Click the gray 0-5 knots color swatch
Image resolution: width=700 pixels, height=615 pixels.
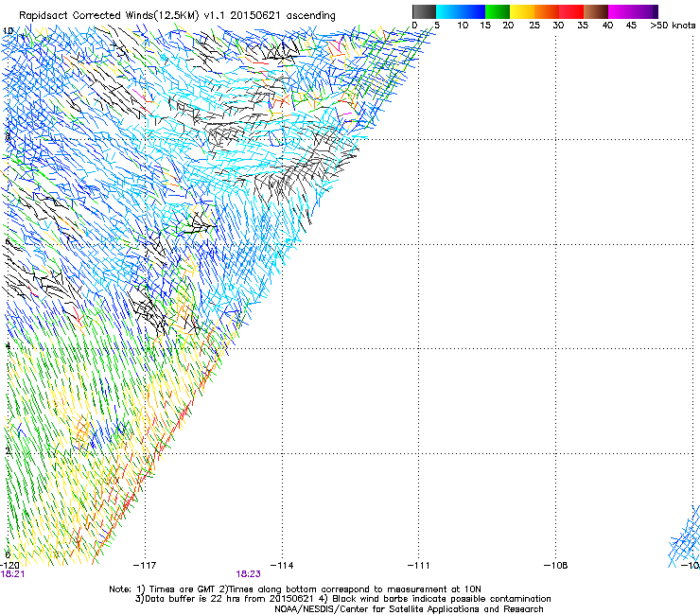(x=424, y=11)
